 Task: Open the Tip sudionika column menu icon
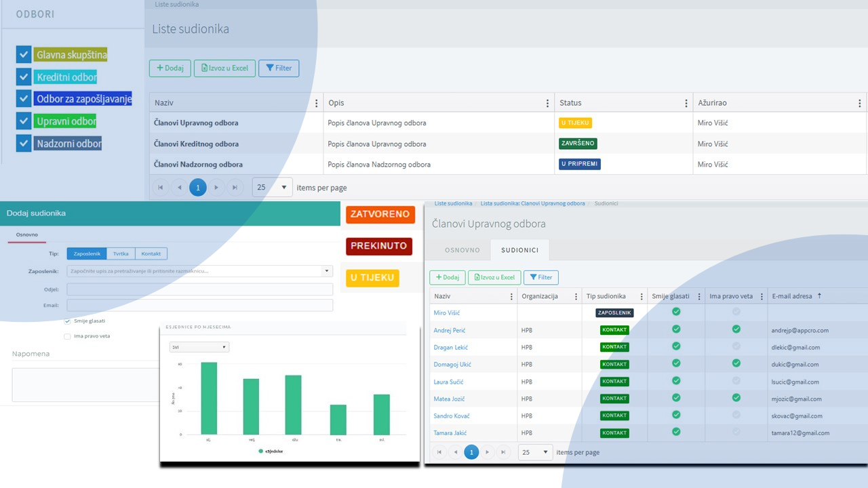pyautogui.click(x=642, y=296)
